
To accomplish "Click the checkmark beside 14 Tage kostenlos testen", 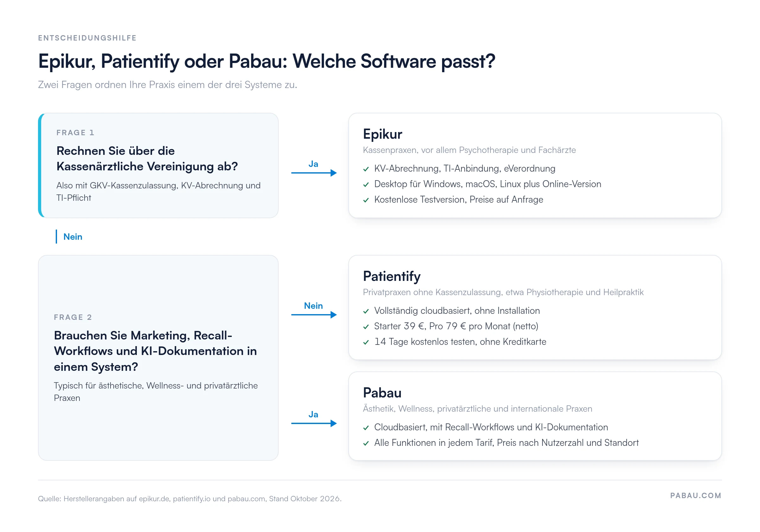I will [x=366, y=342].
